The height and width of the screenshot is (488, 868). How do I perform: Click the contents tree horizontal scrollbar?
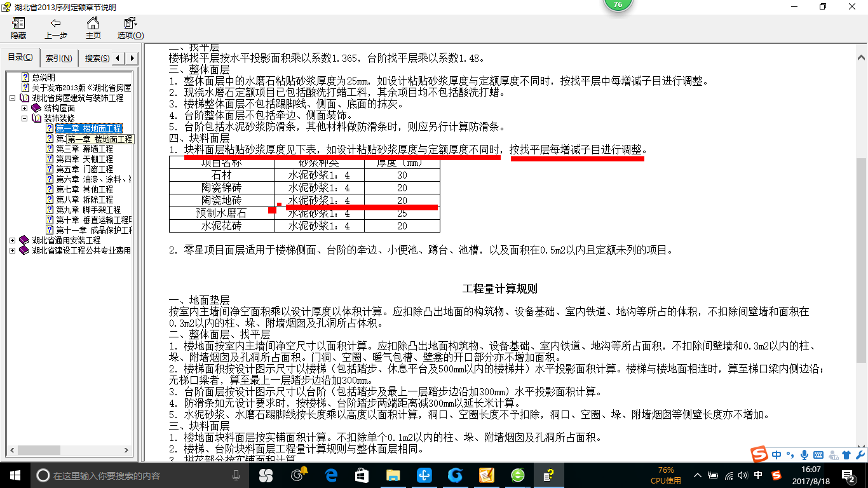[x=70, y=451]
